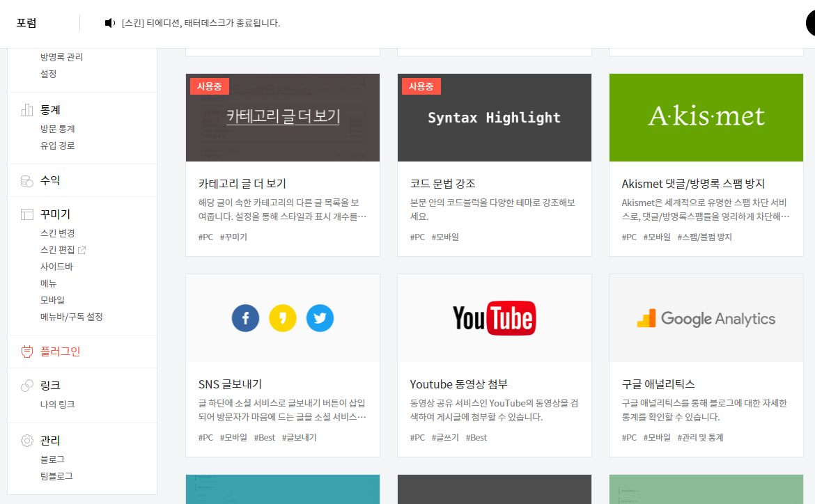Viewport: 815px width, 504px height.
Task: Open 설정 under 방명록 관리
Action: click(48, 74)
